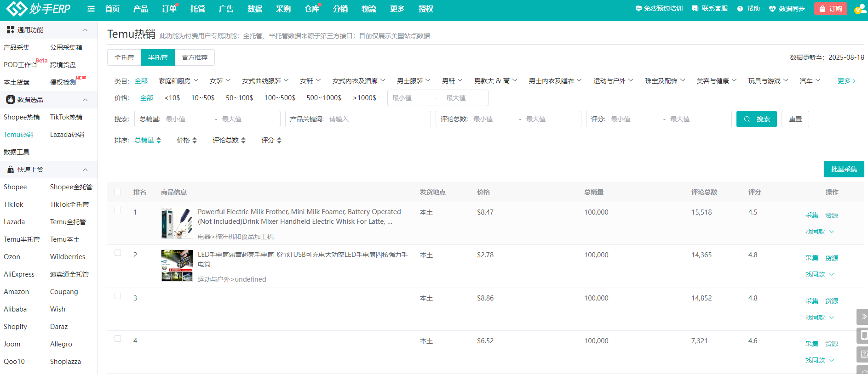Collapse the 数据选品 sidebar section
This screenshot has width=868, height=374.
click(85, 100)
